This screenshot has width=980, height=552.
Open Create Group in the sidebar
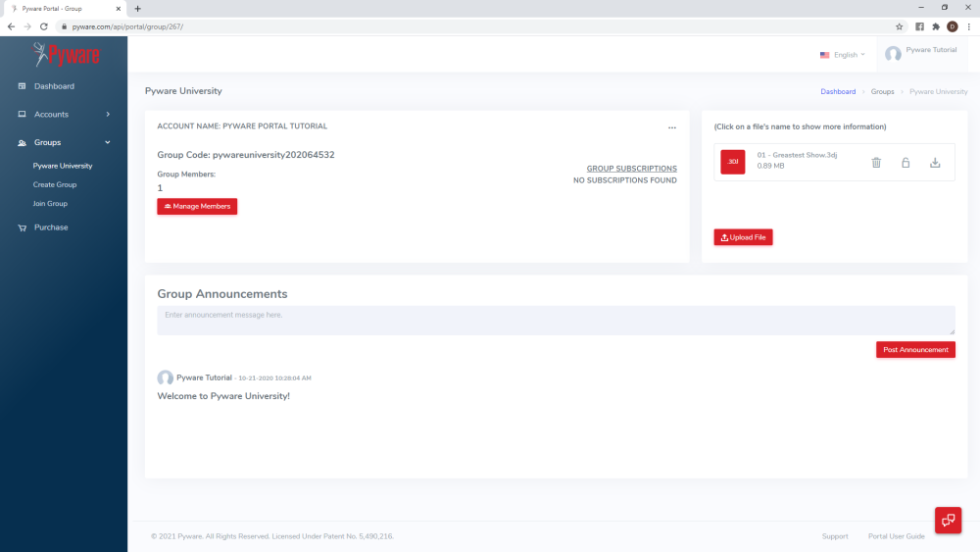click(54, 184)
